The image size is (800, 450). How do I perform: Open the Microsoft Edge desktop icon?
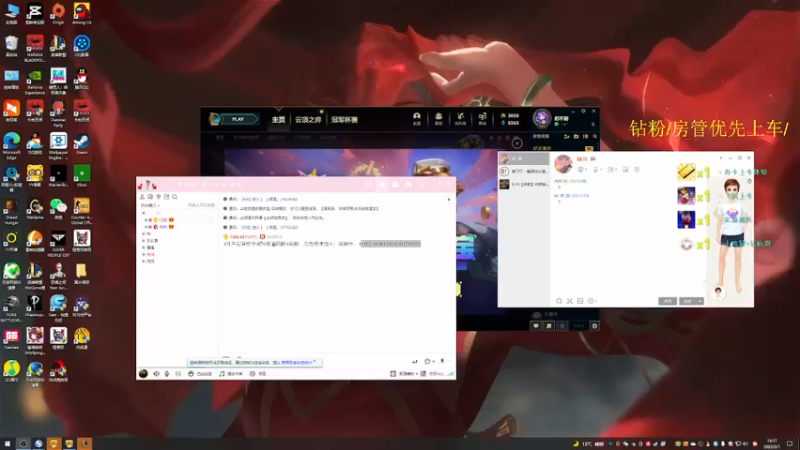pyautogui.click(x=11, y=146)
